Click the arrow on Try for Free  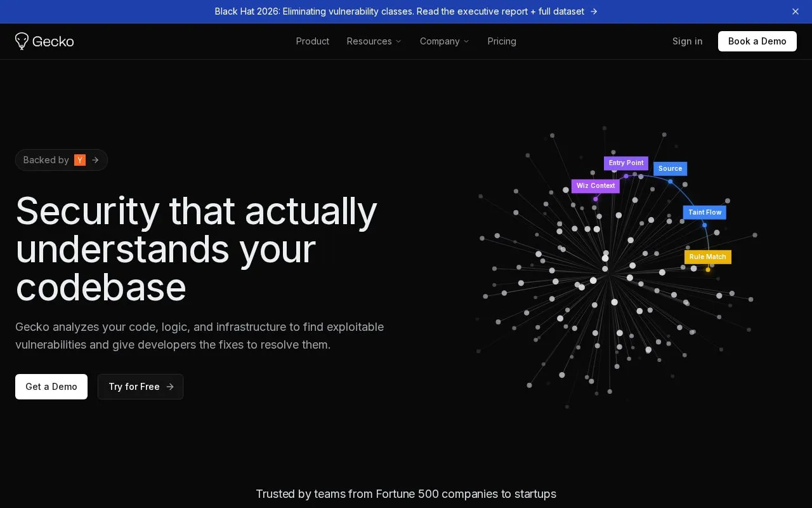click(170, 387)
